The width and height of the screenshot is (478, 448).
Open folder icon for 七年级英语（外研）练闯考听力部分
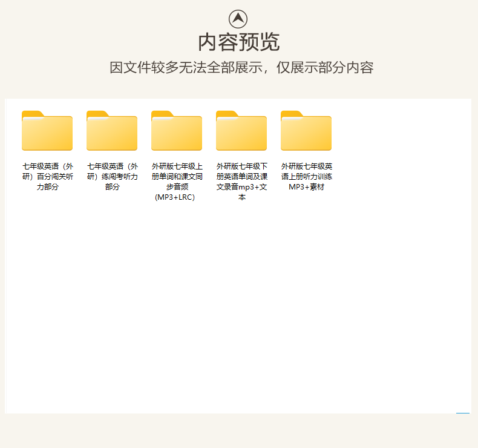112,131
